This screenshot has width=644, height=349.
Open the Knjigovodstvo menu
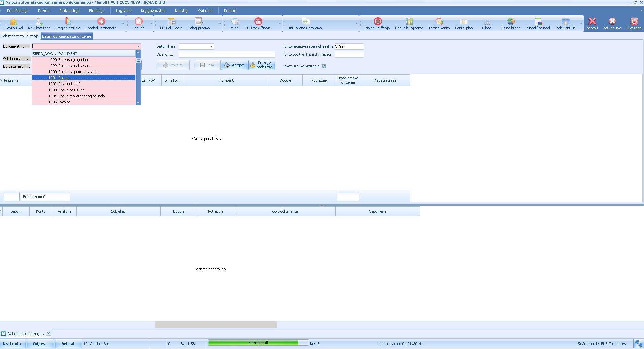coord(153,11)
